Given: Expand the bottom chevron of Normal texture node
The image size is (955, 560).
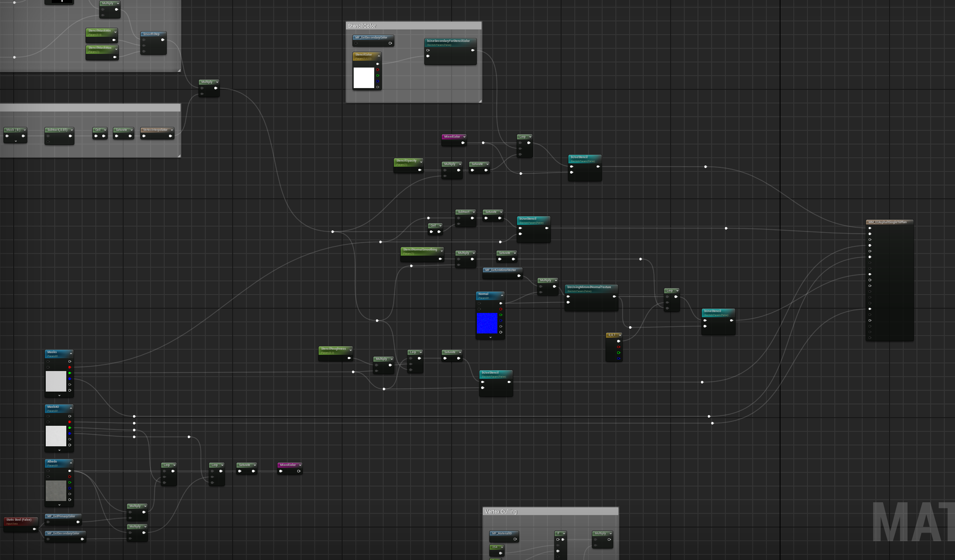Looking at the screenshot, I should pyautogui.click(x=490, y=337).
